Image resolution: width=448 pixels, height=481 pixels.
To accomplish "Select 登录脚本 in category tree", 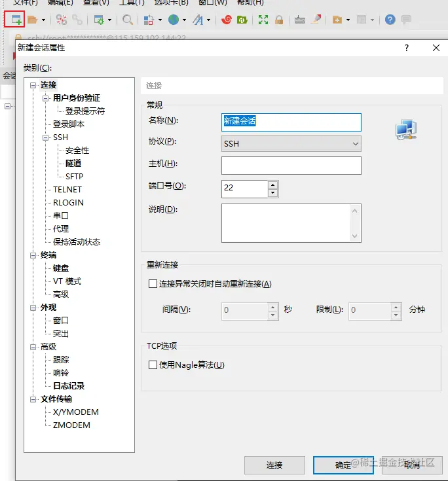I will tap(69, 124).
